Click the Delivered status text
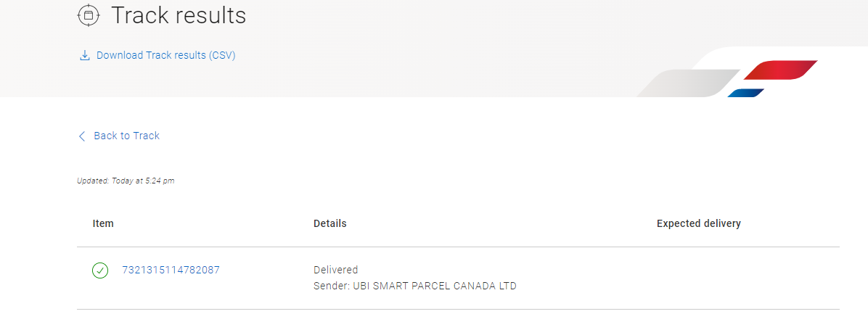Screen dimensions: 868x314 pos(335,270)
